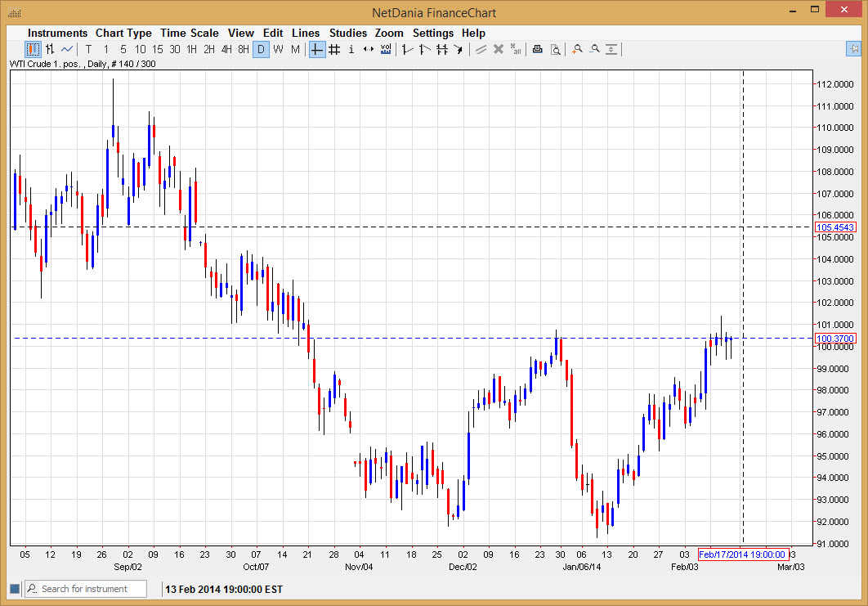Screen dimensions: 868x606
Task: Open the Instruments menu
Action: coord(57,33)
